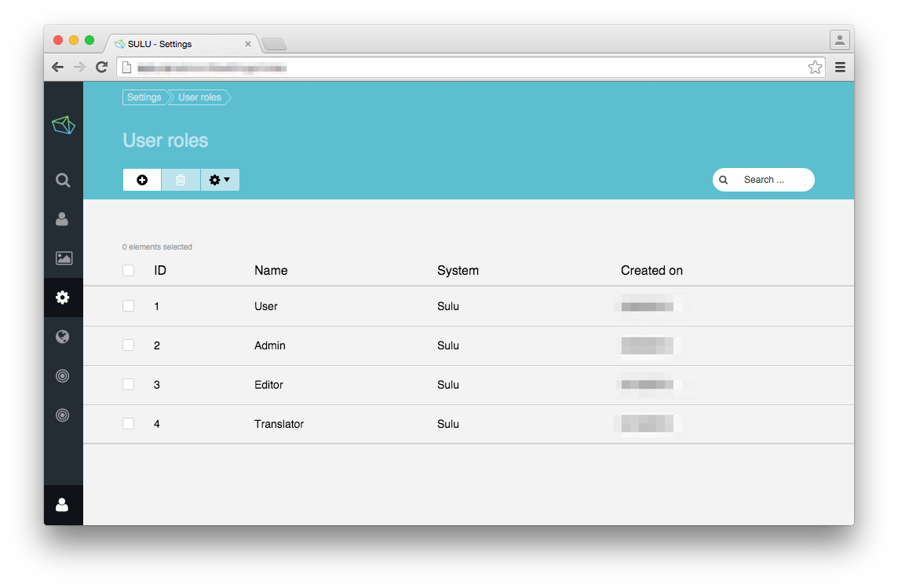Viewport: 898px width, 588px height.
Task: Open the User role name
Action: [x=266, y=306]
